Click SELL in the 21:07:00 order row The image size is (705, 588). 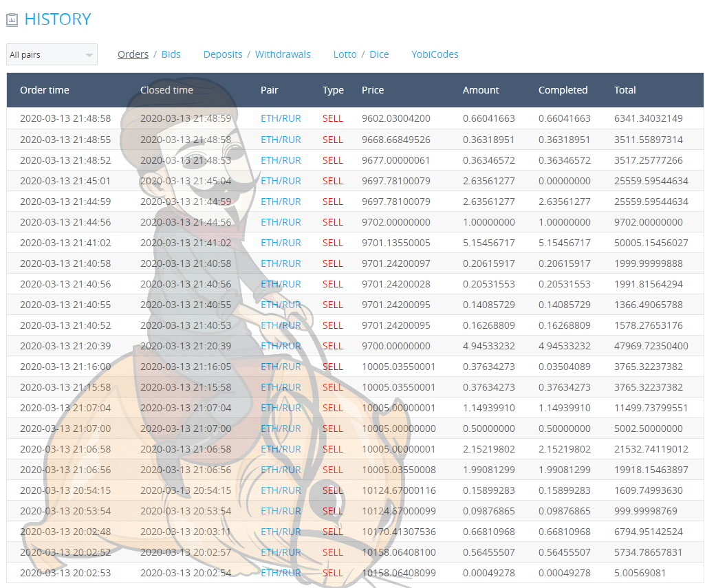[333, 428]
